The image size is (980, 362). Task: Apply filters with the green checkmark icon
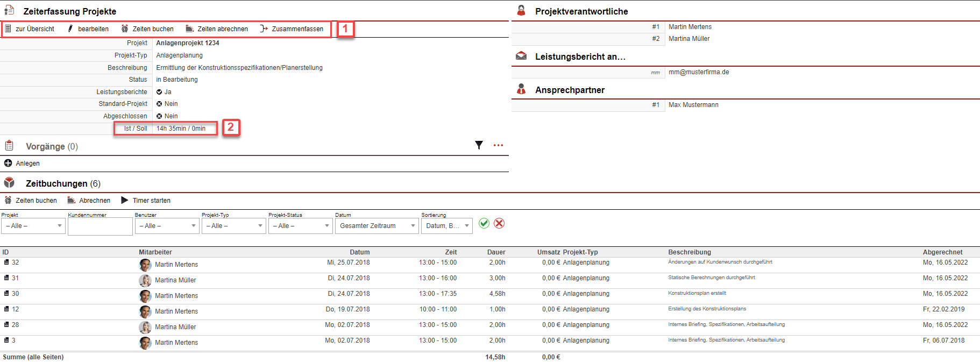484,223
